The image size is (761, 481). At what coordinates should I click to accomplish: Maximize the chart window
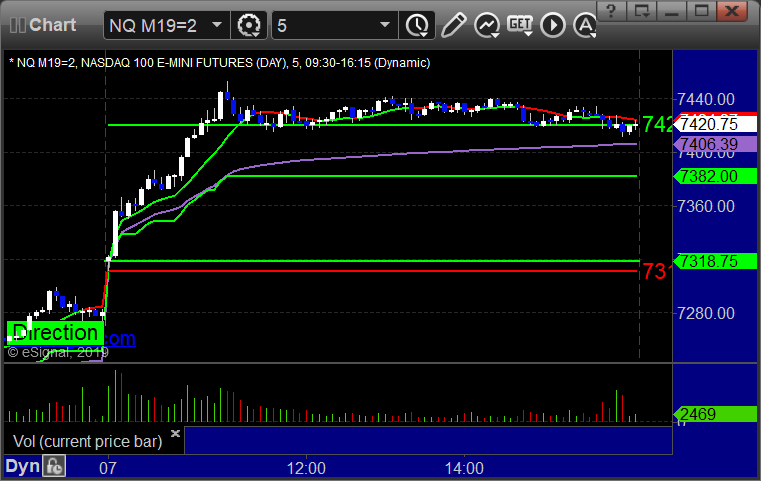click(x=701, y=11)
